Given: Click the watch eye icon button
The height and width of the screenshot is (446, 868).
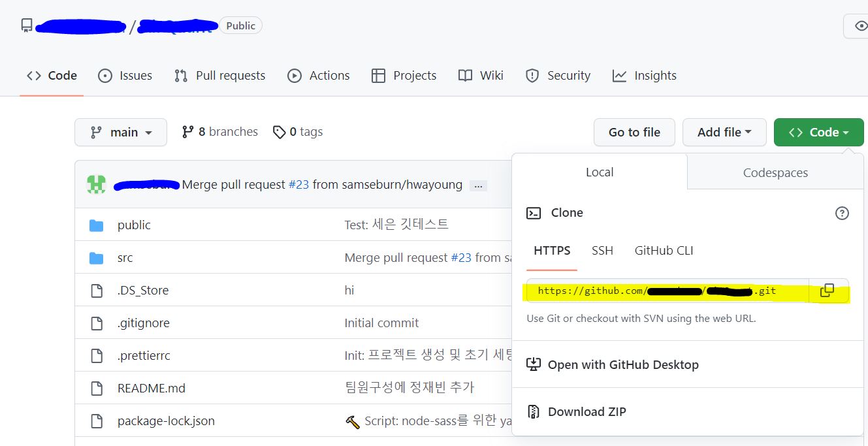Looking at the screenshot, I should pos(860,26).
